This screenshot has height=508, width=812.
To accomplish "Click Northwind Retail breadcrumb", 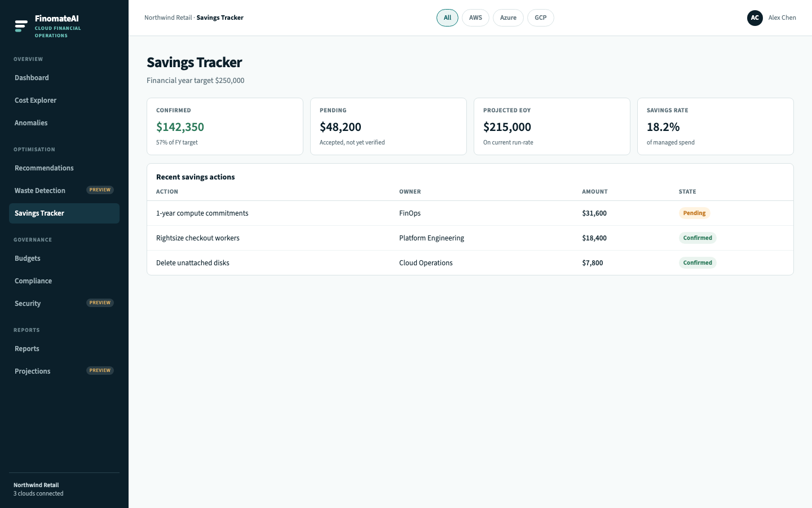I will coord(168,18).
